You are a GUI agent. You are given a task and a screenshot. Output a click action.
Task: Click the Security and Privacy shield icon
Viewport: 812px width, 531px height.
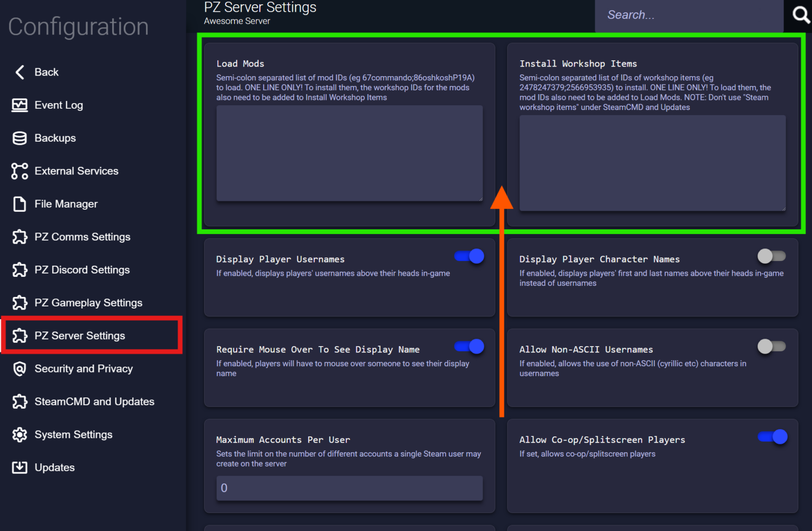(20, 369)
